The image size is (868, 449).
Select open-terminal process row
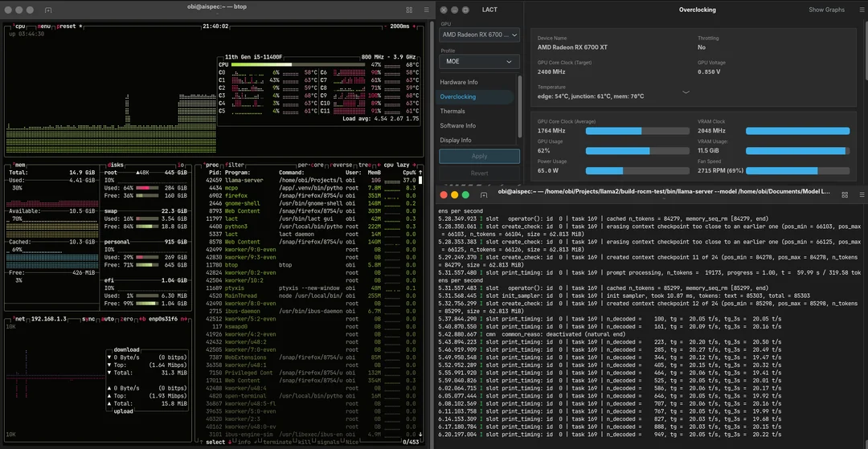(309, 396)
